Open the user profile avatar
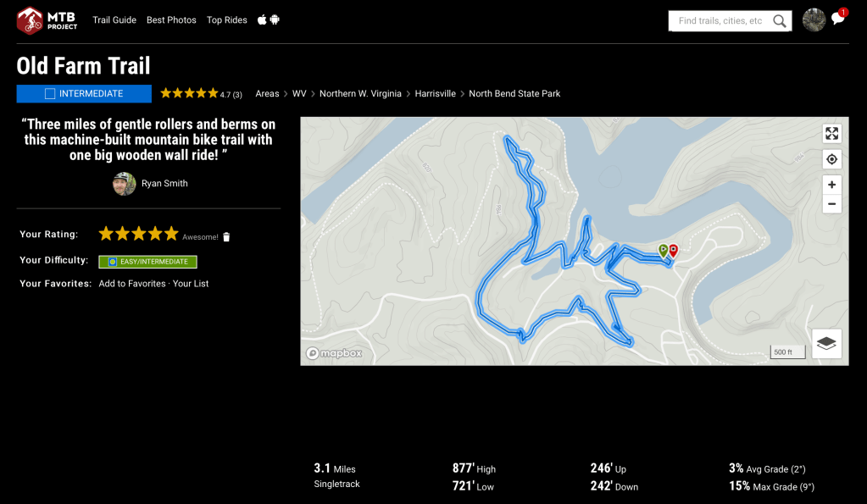 tap(814, 20)
